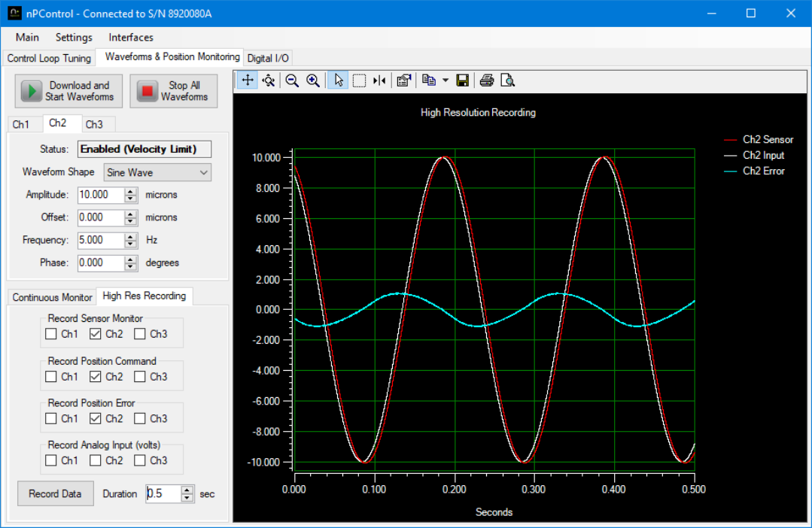The image size is (812, 528).
Task: Choose the dashed rectangle selection tool
Action: pos(359,80)
